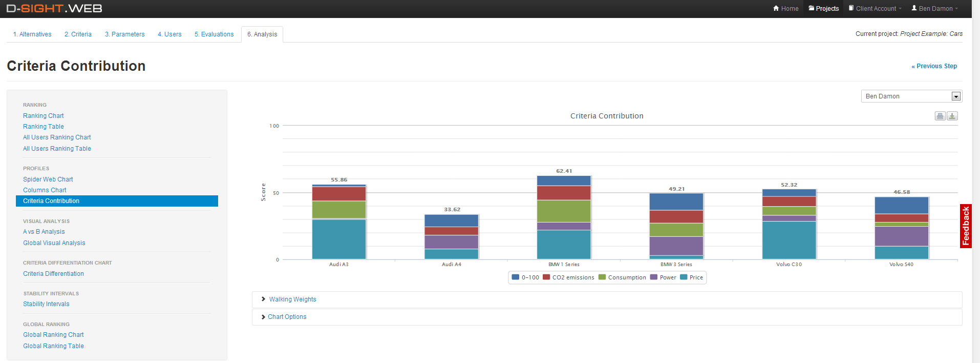
Task: Open the Ben Damon user selection dropdown
Action: (x=911, y=96)
